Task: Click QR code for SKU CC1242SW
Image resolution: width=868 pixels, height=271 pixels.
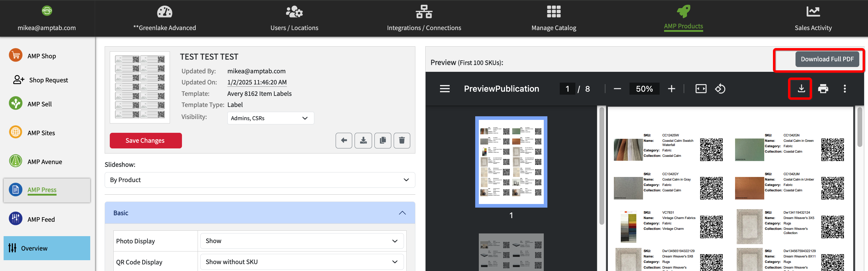Action: [x=711, y=150]
